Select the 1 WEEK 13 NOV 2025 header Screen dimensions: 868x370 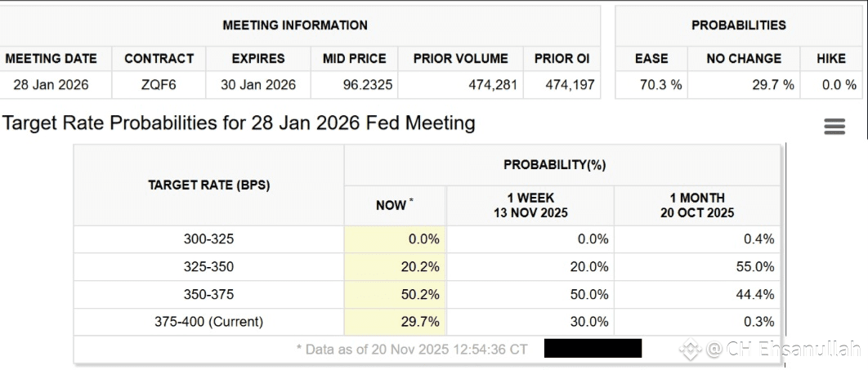coord(530,205)
